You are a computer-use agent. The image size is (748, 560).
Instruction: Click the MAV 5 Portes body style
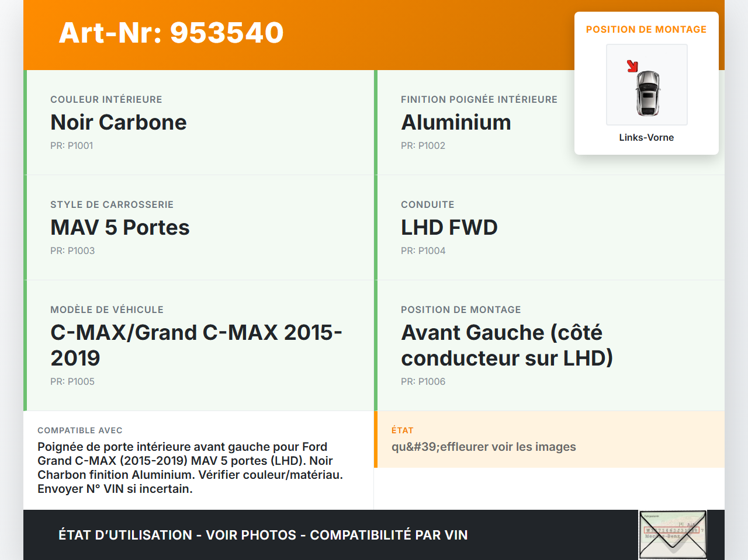[x=120, y=227]
